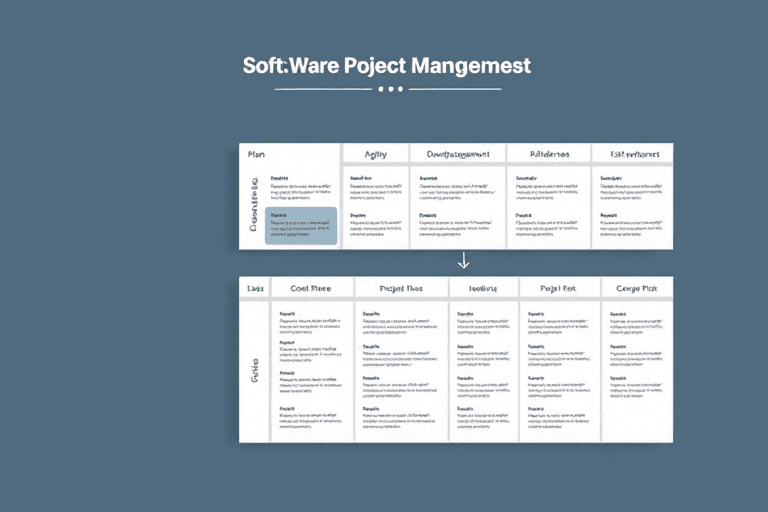Image resolution: width=768 pixels, height=512 pixels.
Task: Click the vertical row label in top table
Action: pyautogui.click(x=254, y=206)
